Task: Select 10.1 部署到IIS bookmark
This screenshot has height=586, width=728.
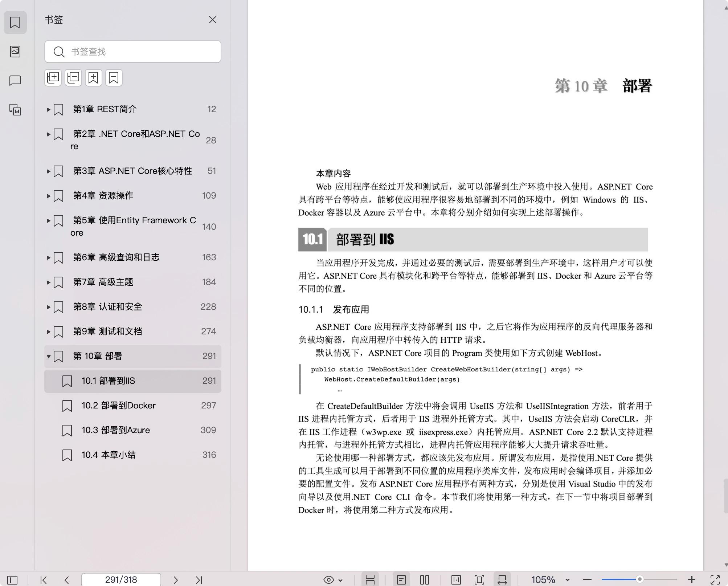Action: 133,381
